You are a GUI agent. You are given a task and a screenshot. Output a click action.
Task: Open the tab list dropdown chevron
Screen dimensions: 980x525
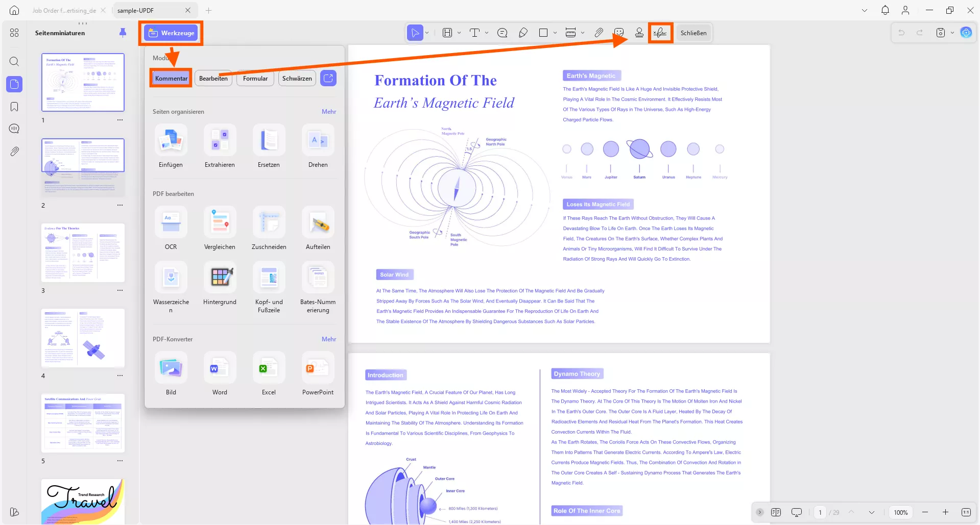(865, 10)
